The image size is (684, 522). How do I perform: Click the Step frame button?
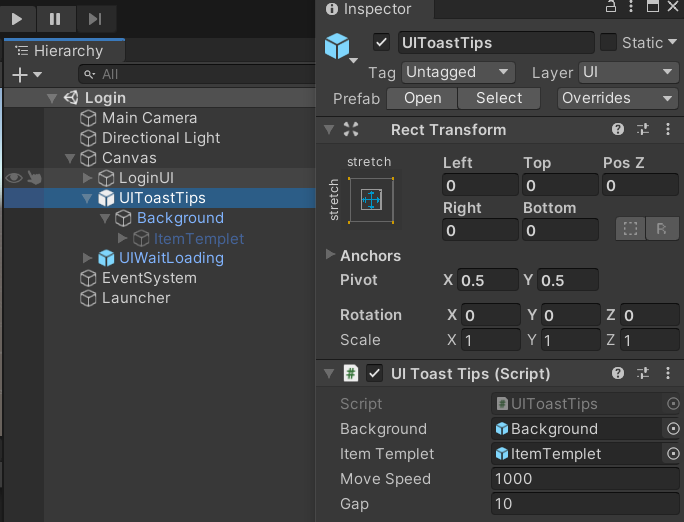[x=94, y=18]
